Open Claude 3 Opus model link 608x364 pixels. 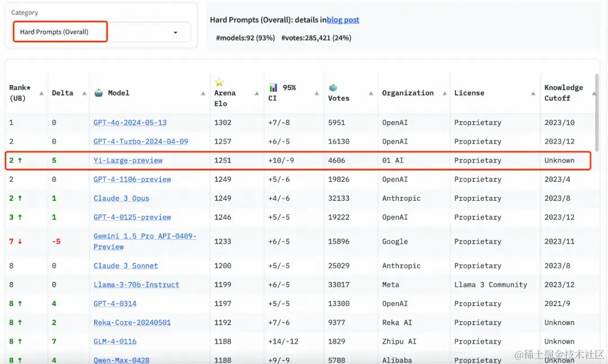(122, 199)
